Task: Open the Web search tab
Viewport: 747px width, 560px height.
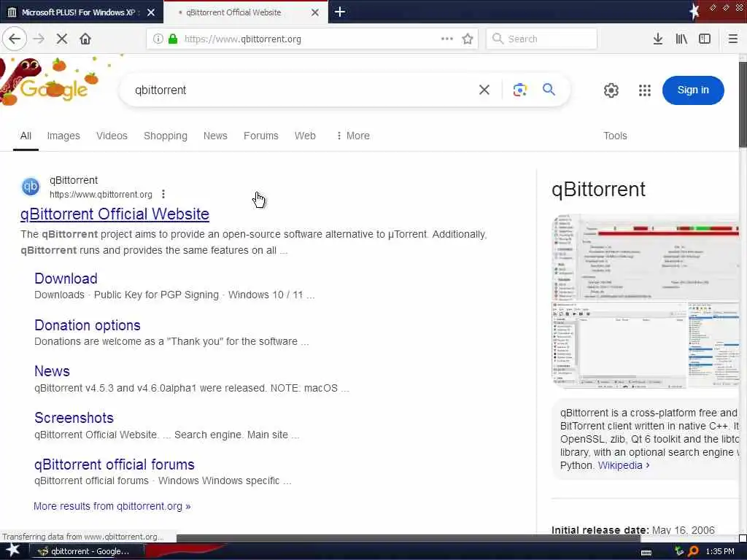Action: pyautogui.click(x=305, y=136)
